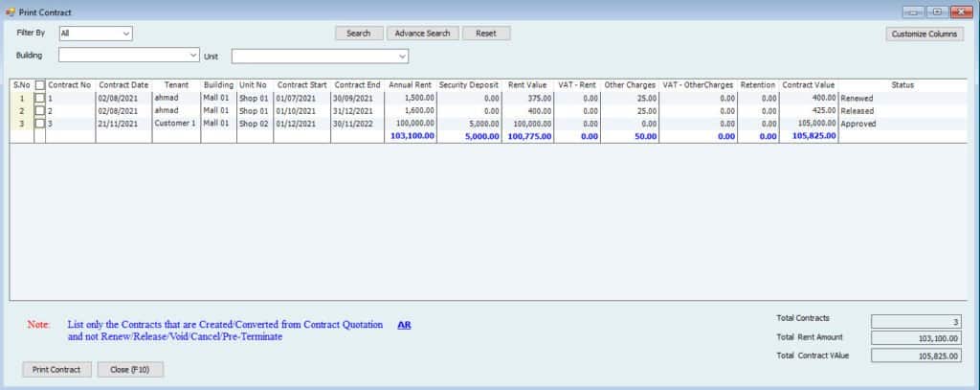980x390 pixels.
Task: Click the Annual Rent column header
Action: click(x=411, y=85)
